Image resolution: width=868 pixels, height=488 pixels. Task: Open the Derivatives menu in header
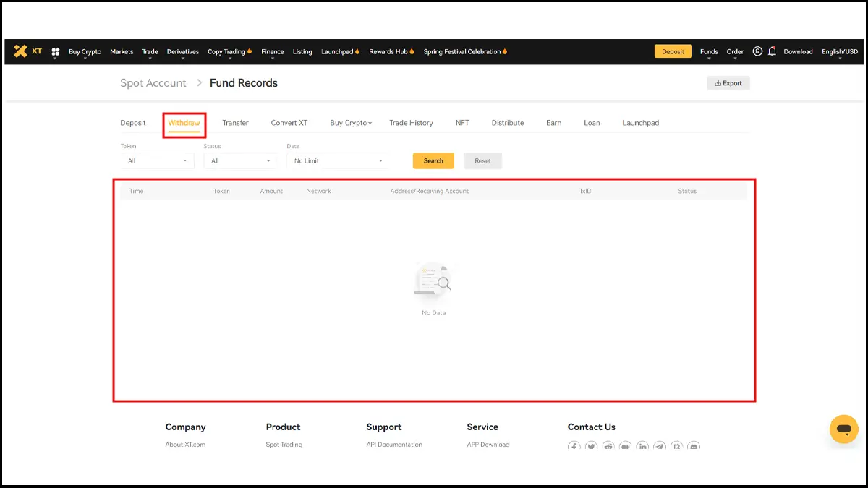183,51
